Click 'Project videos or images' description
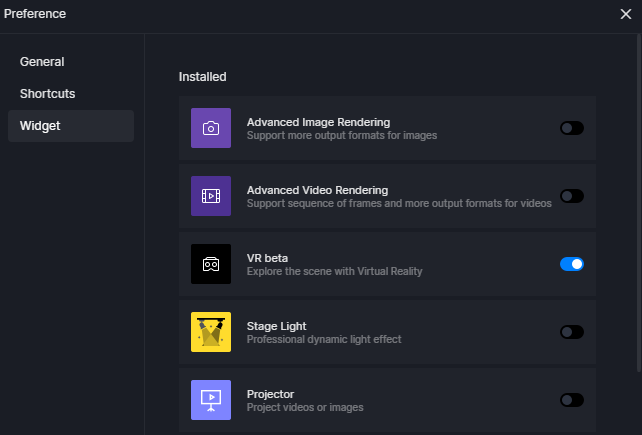The height and width of the screenshot is (435, 642). click(305, 407)
